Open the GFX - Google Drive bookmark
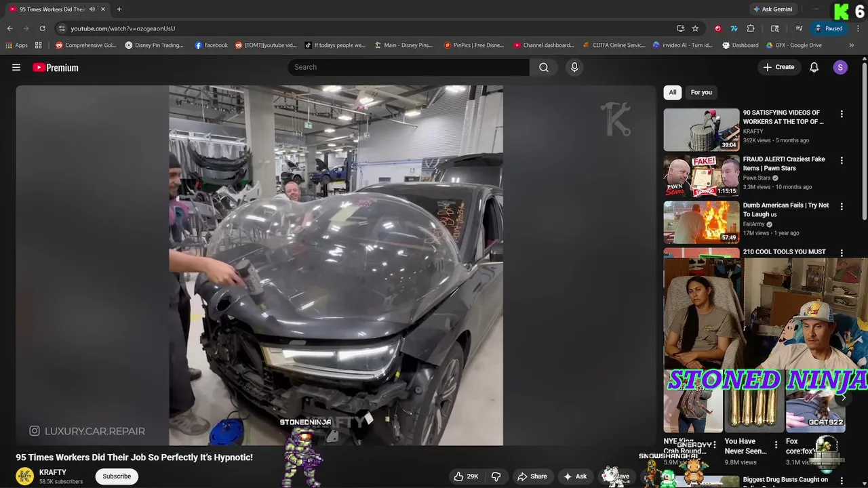The width and height of the screenshot is (868, 488). click(794, 45)
